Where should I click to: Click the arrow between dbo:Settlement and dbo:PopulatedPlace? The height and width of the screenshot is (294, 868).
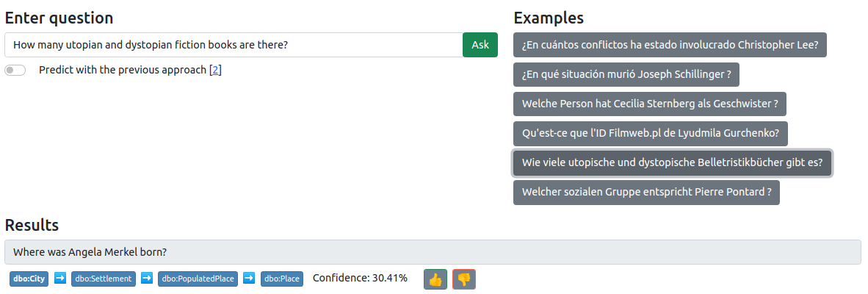[x=147, y=278]
